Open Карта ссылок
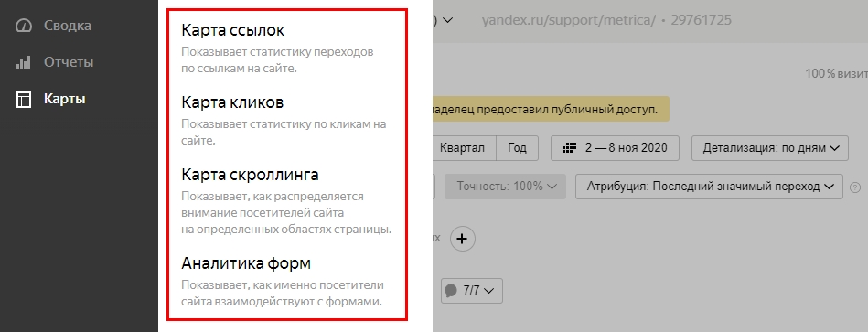Viewport: 868px width, 332px height. click(233, 30)
